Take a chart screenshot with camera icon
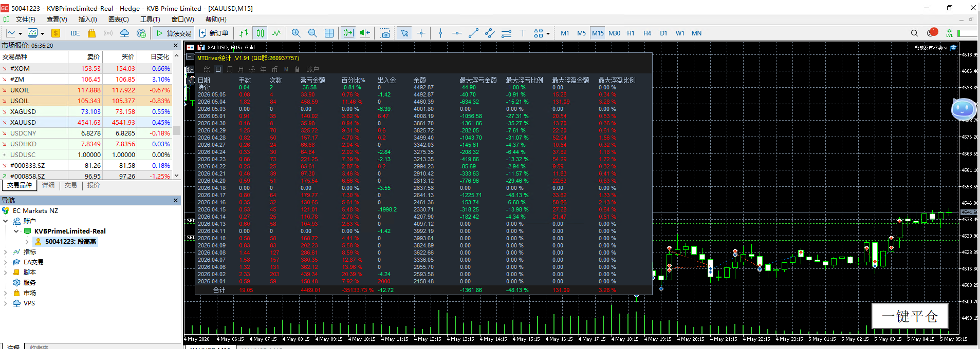Image resolution: width=980 pixels, height=349 pixels. pos(385,33)
